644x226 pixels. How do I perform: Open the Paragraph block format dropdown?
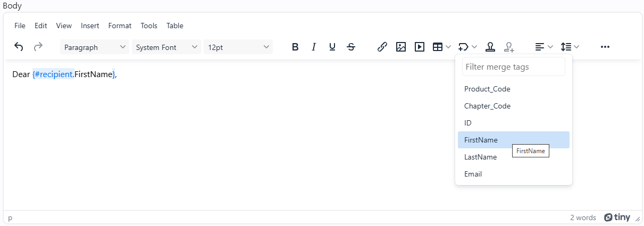click(95, 47)
